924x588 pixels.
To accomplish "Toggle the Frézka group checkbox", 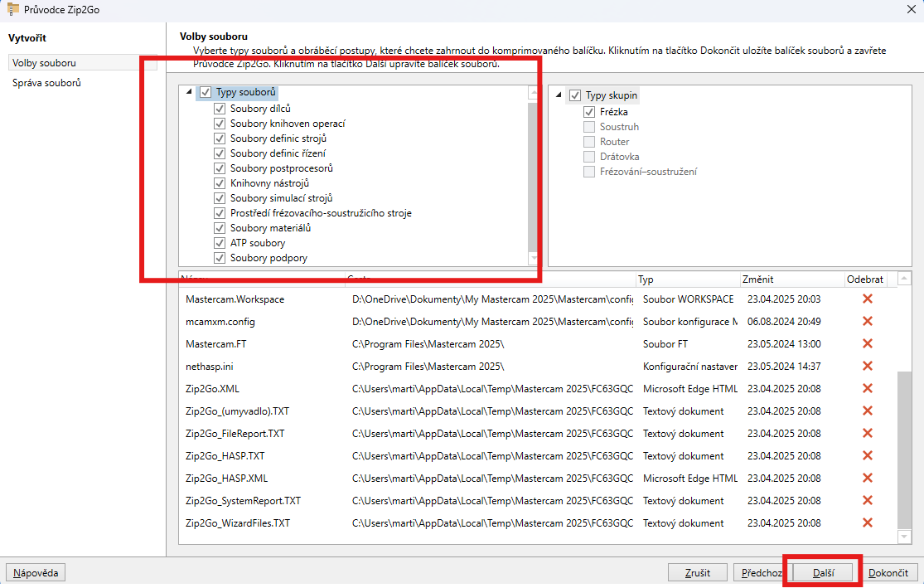I will pyautogui.click(x=589, y=112).
